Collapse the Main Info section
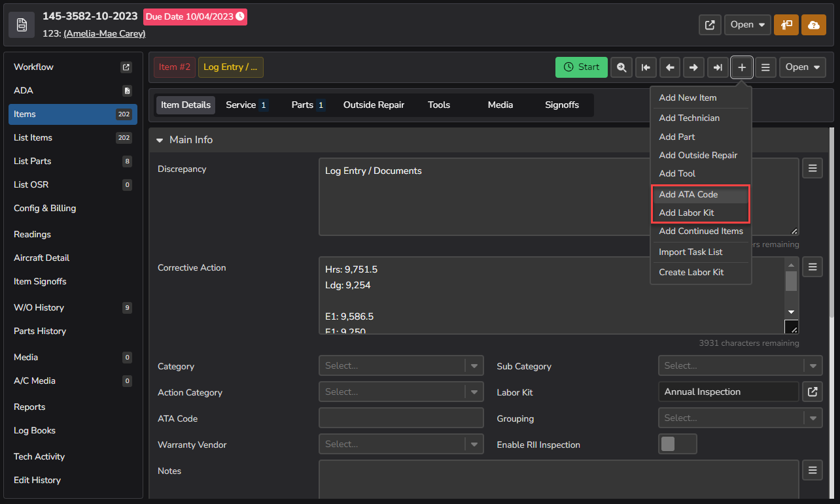This screenshot has height=504, width=840. pyautogui.click(x=160, y=139)
